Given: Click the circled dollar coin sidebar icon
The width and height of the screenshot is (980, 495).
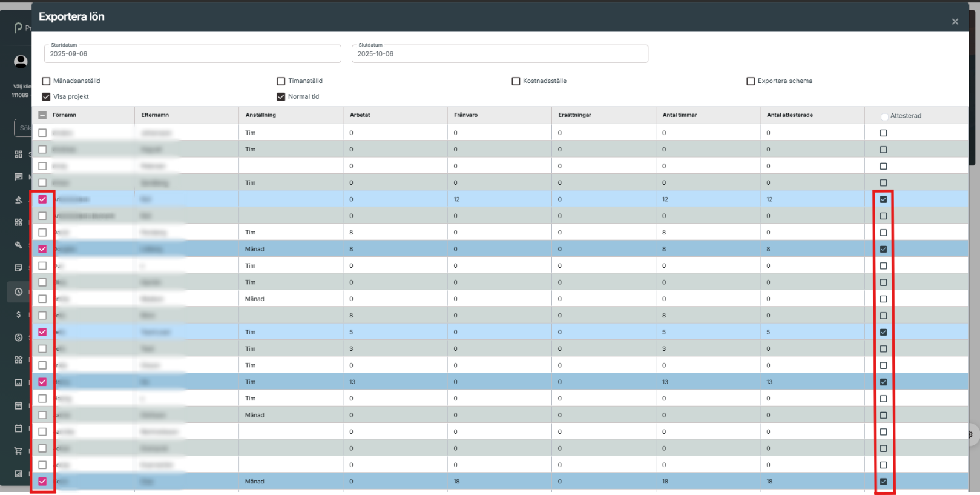Looking at the screenshot, I should tap(19, 337).
